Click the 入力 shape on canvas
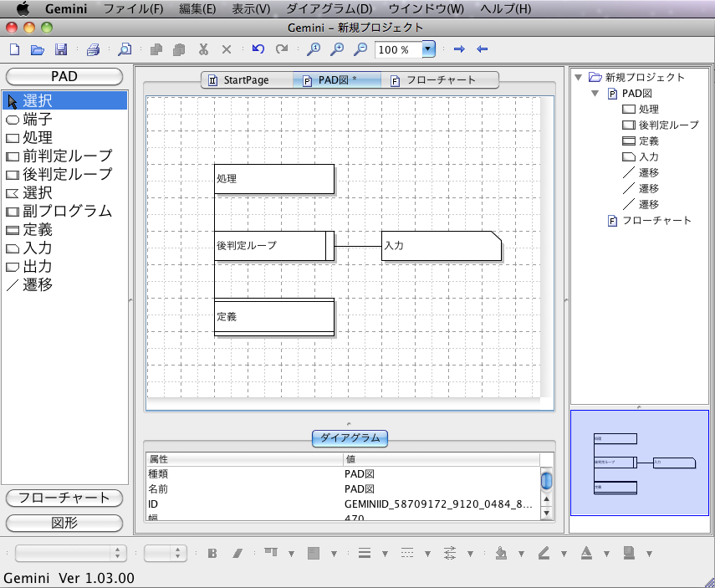 (x=442, y=246)
